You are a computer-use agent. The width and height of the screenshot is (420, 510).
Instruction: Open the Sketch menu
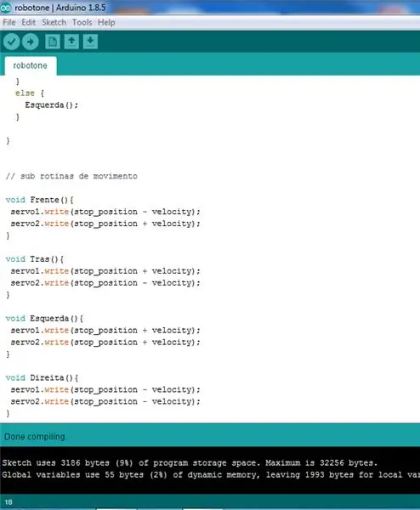[54, 22]
